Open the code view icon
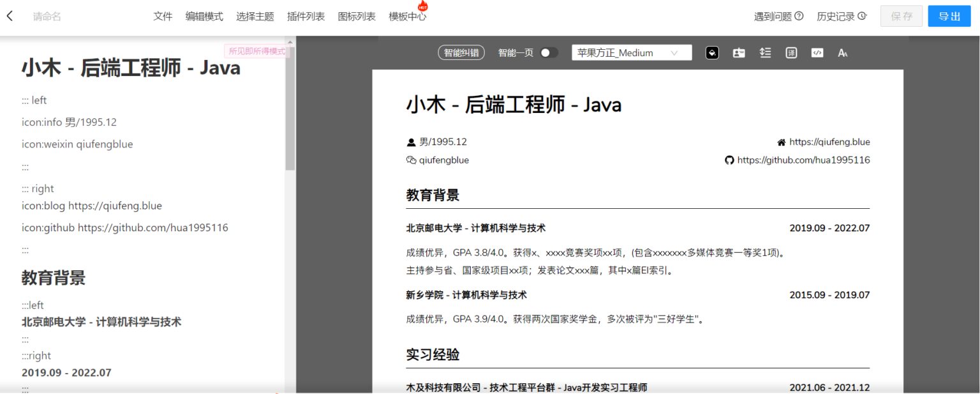980x394 pixels. (x=817, y=53)
